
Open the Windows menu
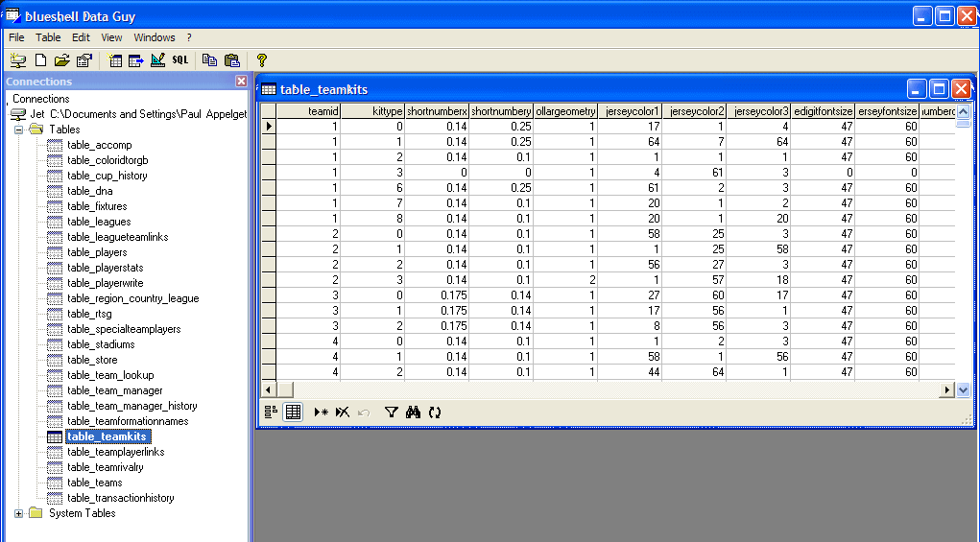[x=155, y=37]
